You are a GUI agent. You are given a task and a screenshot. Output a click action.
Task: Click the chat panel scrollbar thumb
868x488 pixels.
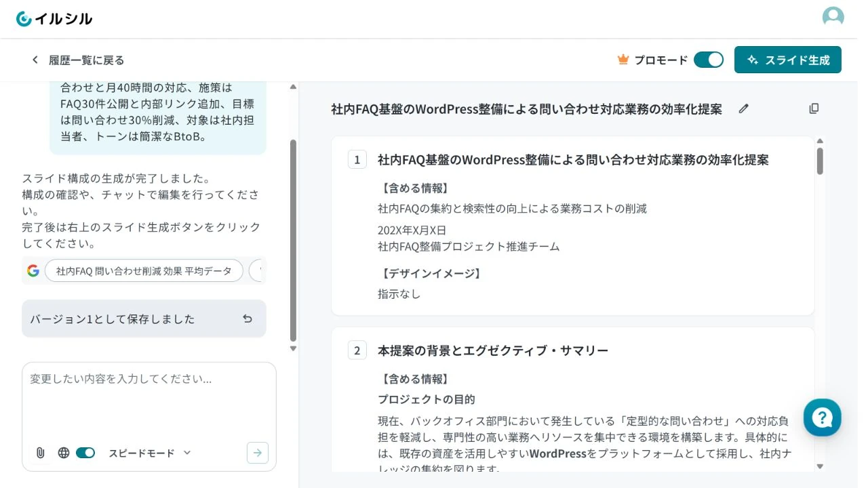pos(293,241)
